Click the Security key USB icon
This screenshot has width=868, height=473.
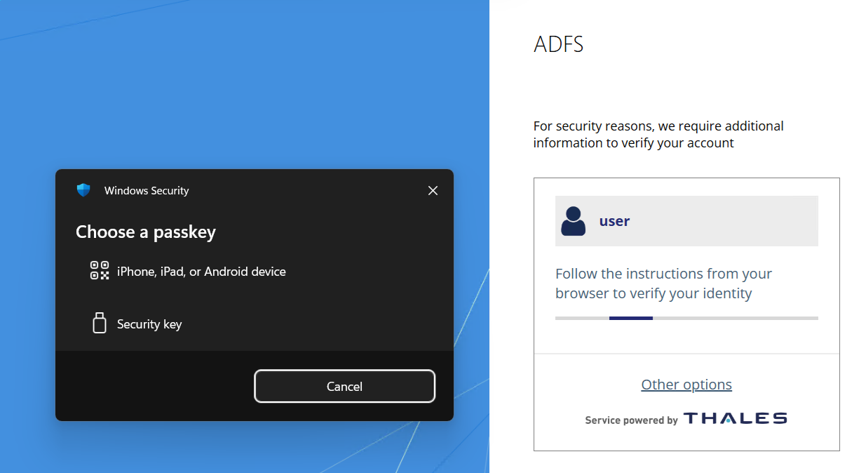100,323
